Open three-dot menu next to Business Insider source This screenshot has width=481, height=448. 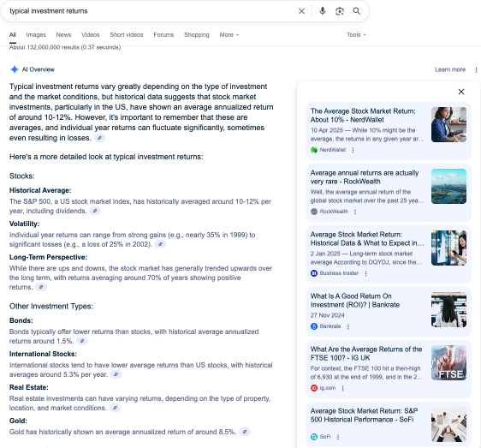(365, 273)
